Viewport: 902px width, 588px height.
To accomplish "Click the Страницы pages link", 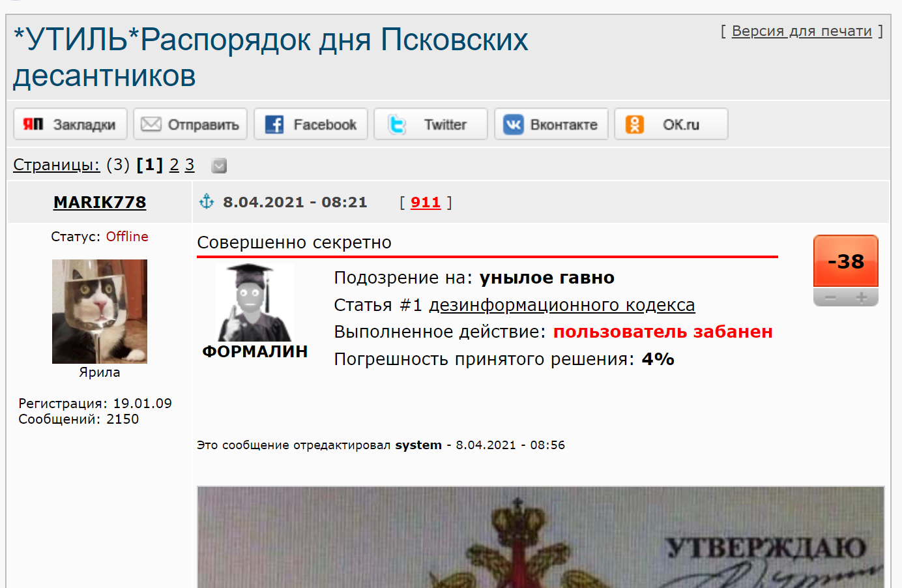I will click(57, 165).
